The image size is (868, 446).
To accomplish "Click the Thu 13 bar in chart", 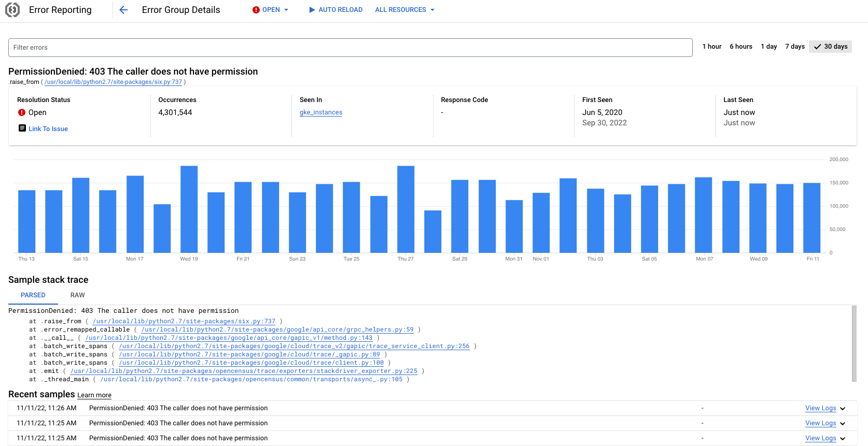I will [27, 222].
